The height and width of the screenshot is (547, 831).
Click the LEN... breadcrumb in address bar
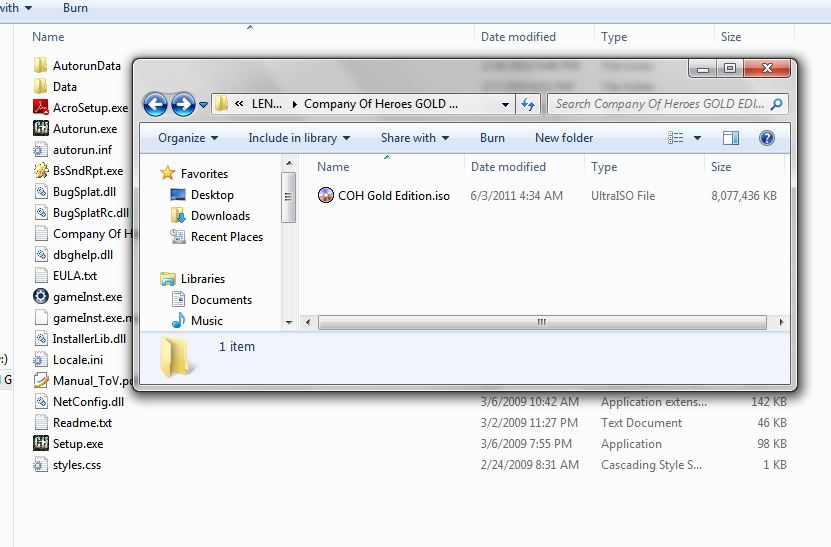[x=266, y=104]
